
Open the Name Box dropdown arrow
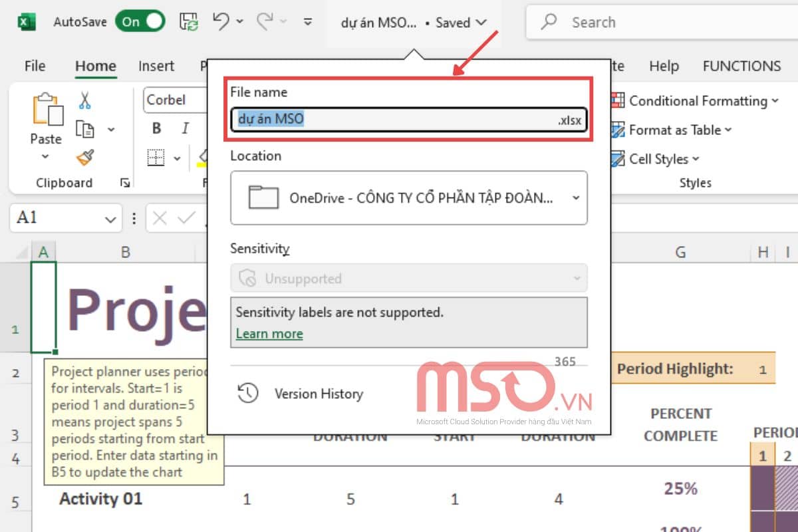click(110, 218)
